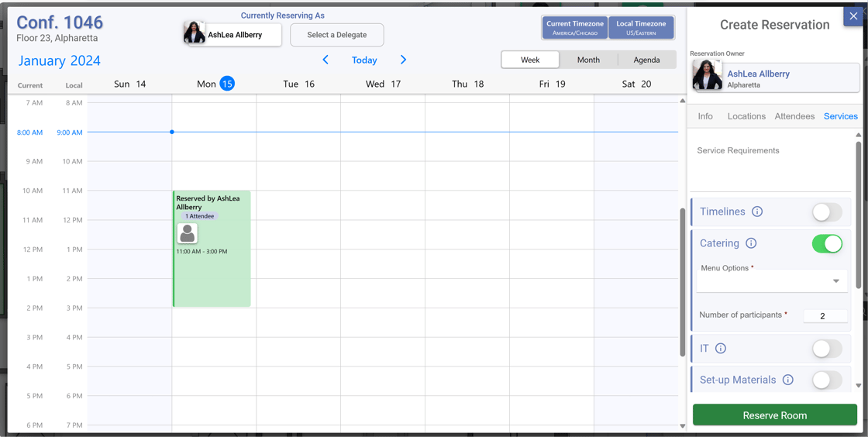This screenshot has width=868, height=437.
Task: Go to next week using right arrow
Action: point(403,60)
